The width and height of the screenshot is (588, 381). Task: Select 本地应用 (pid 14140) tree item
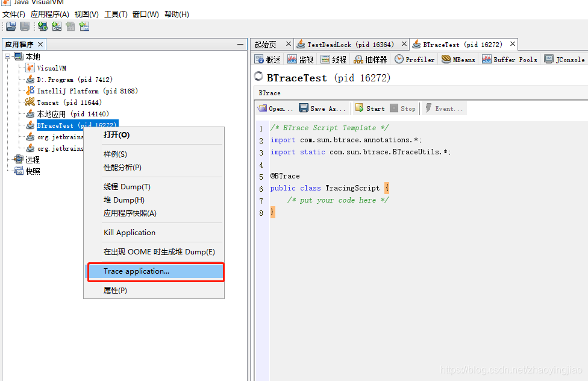(73, 114)
